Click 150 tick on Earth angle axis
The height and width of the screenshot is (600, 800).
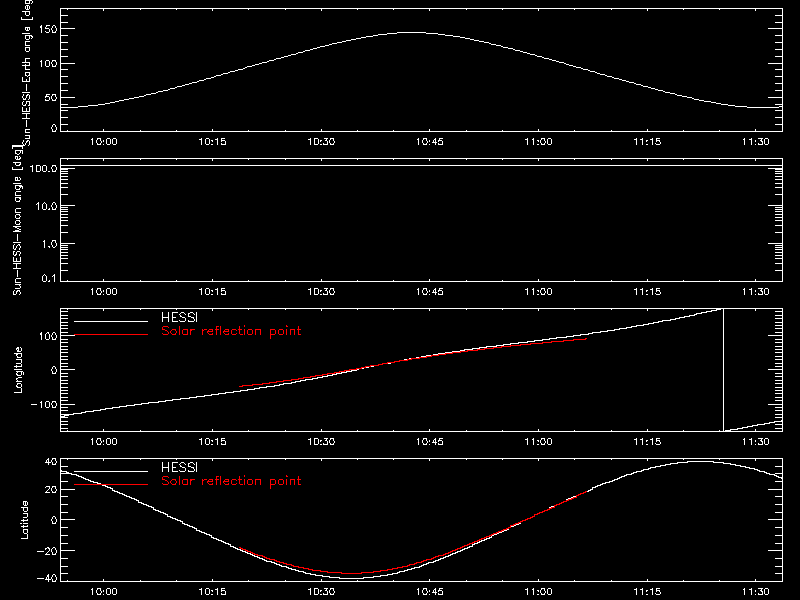(49, 29)
